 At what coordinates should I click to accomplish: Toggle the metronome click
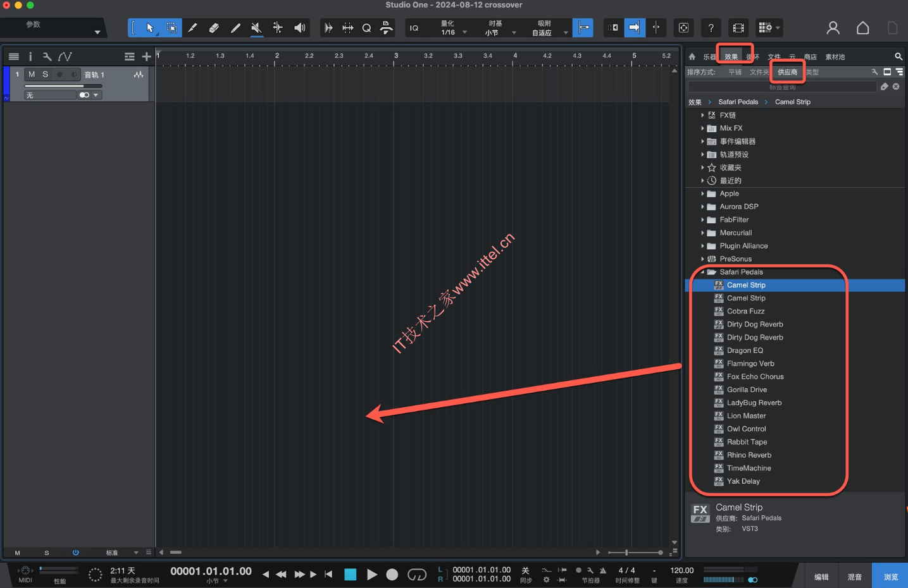[603, 570]
